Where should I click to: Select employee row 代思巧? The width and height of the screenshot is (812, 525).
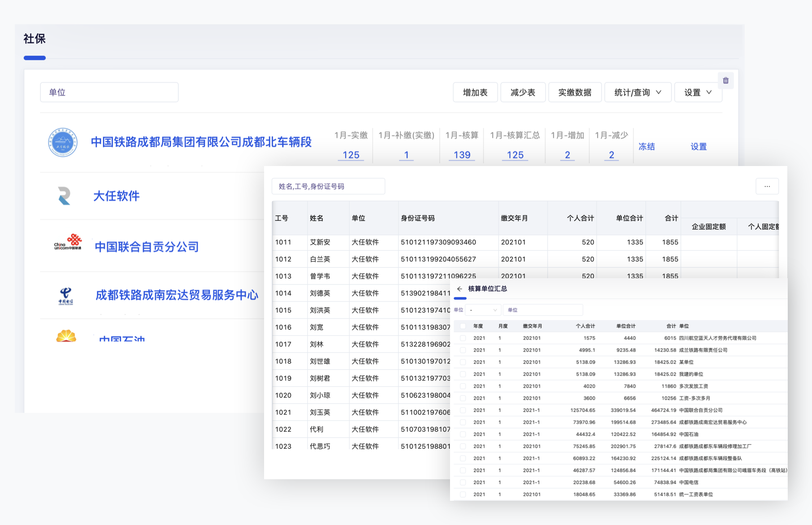pyautogui.click(x=362, y=445)
